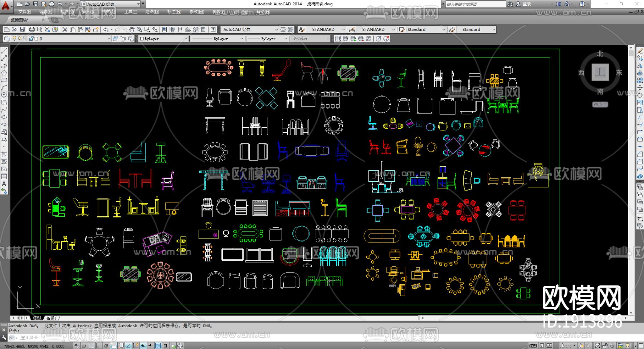
Task: Click the Plot (printer) toolbar icon
Action: point(32,29)
